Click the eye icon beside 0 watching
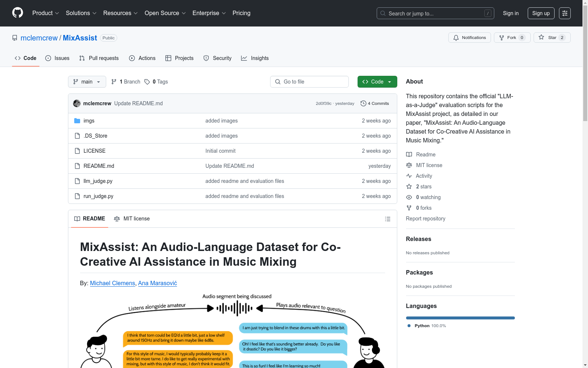Image resolution: width=588 pixels, height=368 pixels. (x=409, y=197)
